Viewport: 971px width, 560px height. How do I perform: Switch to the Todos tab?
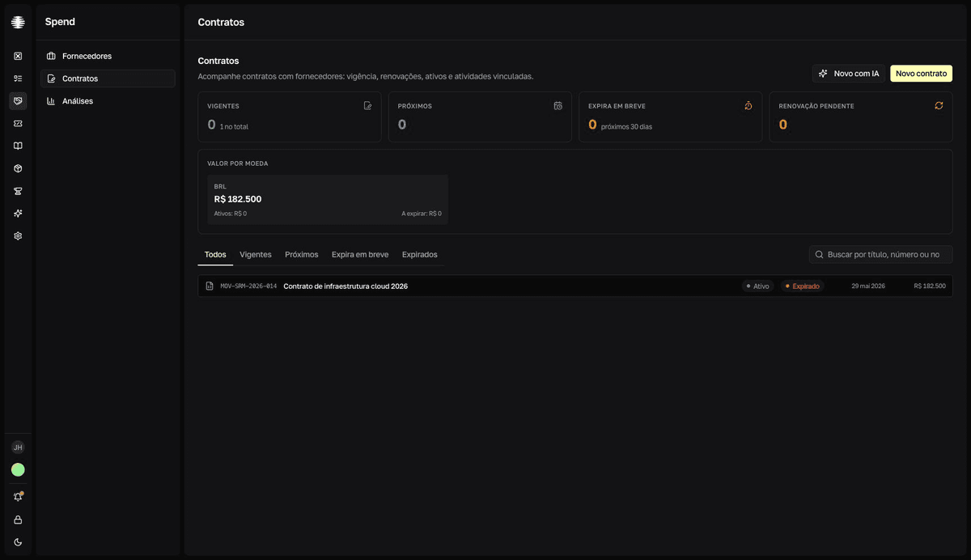pos(215,255)
